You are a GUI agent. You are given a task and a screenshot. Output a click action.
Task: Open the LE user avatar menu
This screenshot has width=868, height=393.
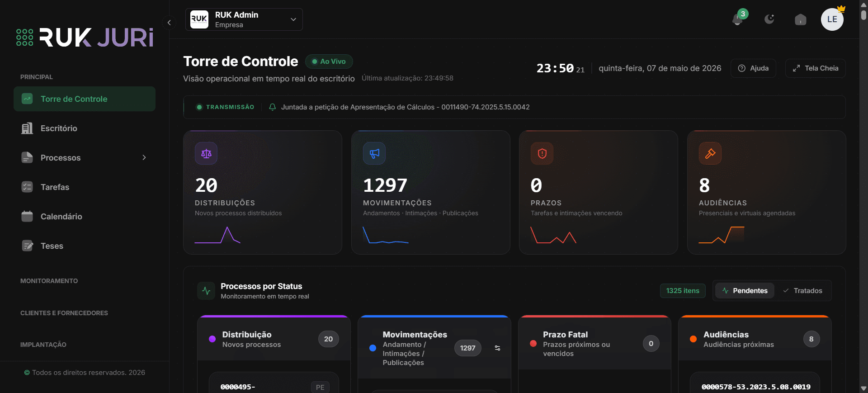pyautogui.click(x=832, y=19)
